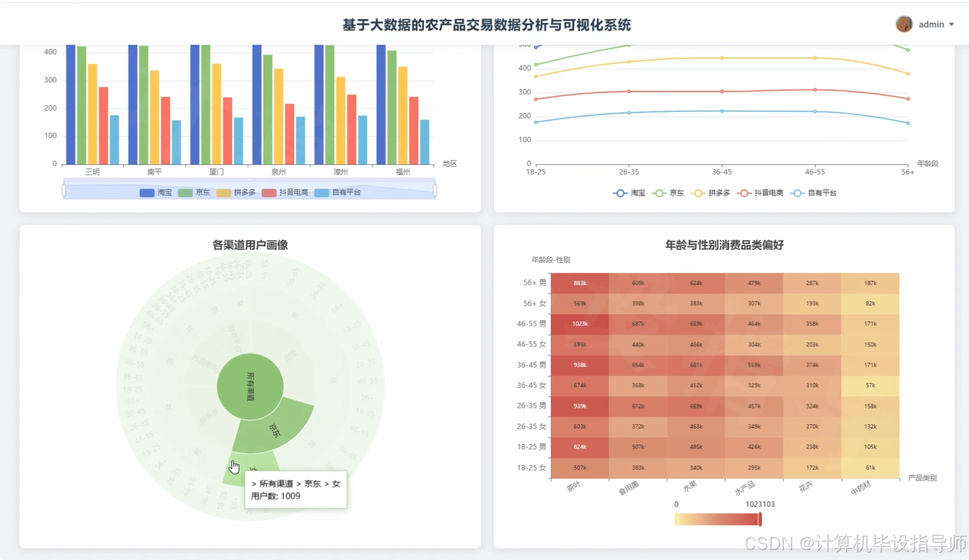Click the 三明 region axis label

point(92,172)
